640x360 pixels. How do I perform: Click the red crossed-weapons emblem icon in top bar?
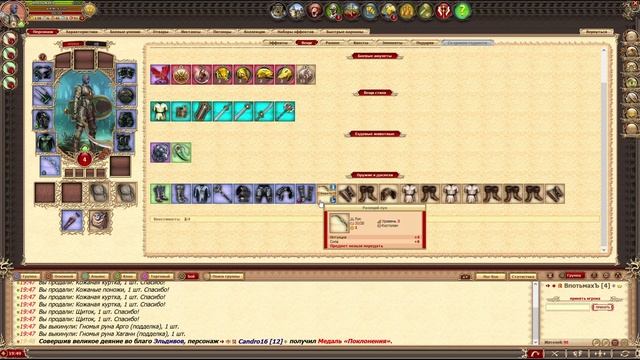coord(444,11)
